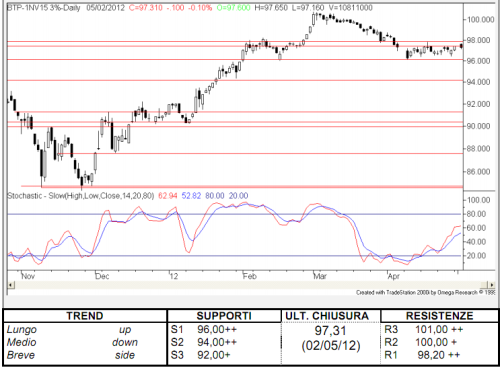Click the closing date (02/05/12)

(331, 345)
